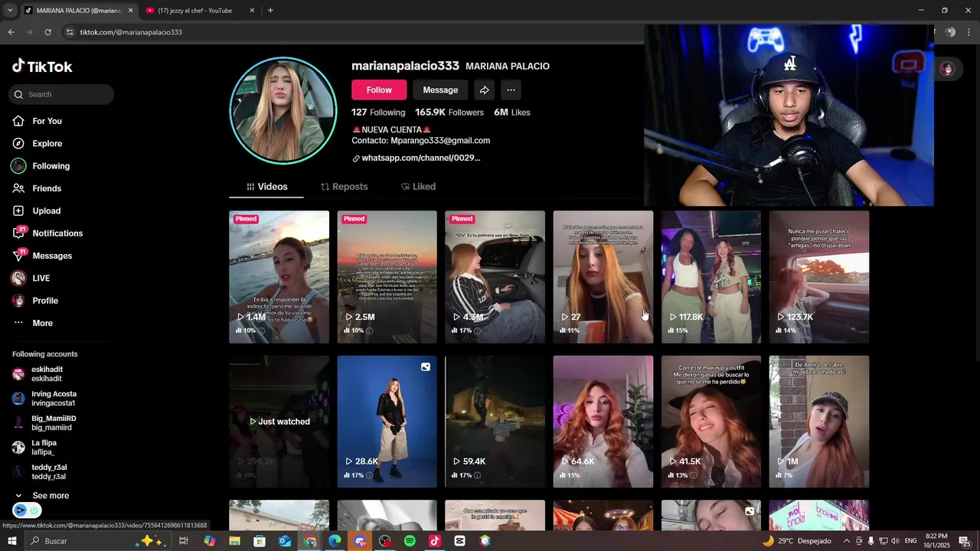Screen dimensions: 980x551
Task: Click the TikTok logo
Action: pyautogui.click(x=42, y=67)
